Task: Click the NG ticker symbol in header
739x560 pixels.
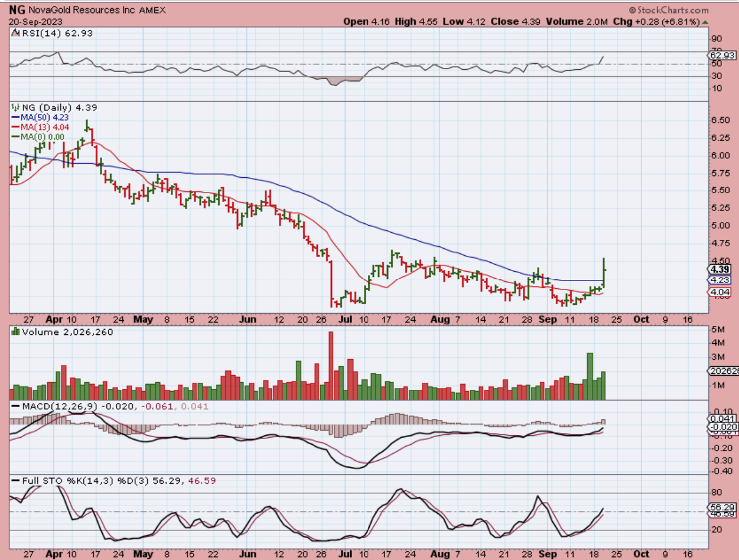Action: [17, 10]
